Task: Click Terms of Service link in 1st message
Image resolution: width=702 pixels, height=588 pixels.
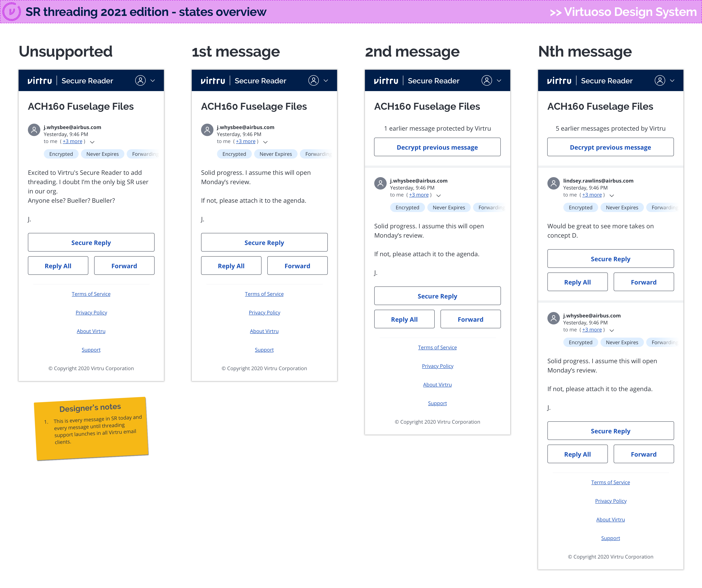Action: pos(264,293)
